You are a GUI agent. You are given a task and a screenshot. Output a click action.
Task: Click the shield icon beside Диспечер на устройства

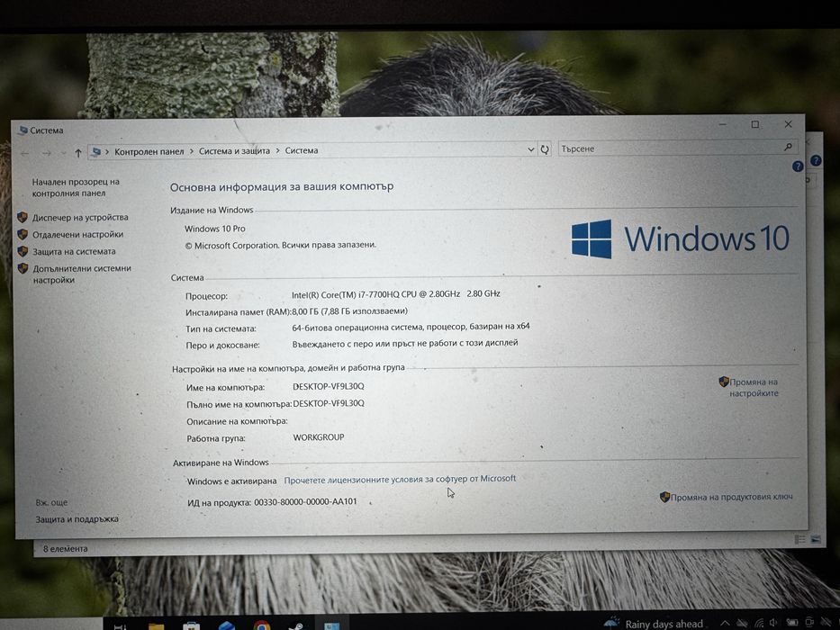[x=23, y=218]
